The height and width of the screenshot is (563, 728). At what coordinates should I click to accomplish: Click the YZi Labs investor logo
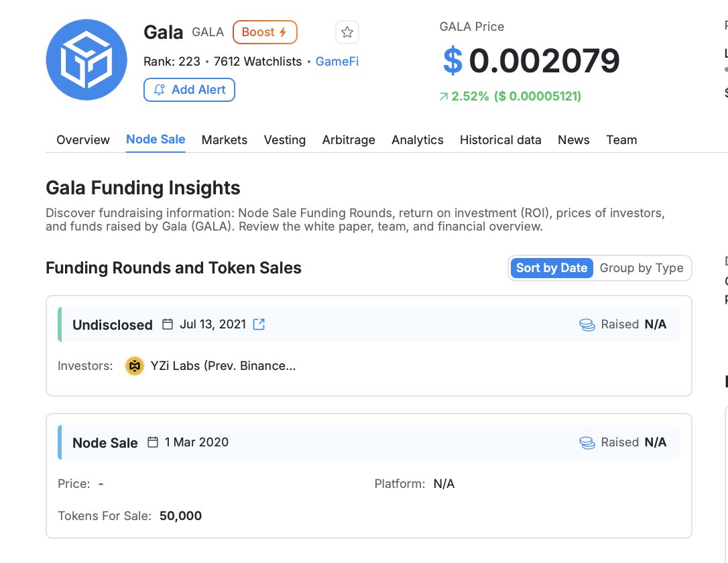coord(135,366)
